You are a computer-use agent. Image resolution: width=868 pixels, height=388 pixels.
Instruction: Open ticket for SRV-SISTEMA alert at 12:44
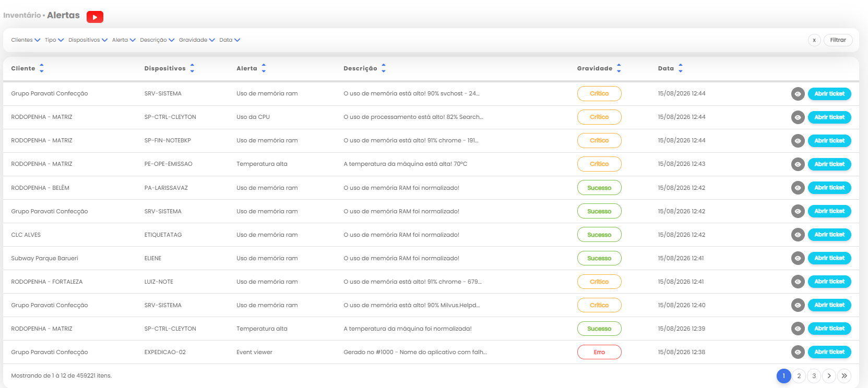pos(829,94)
